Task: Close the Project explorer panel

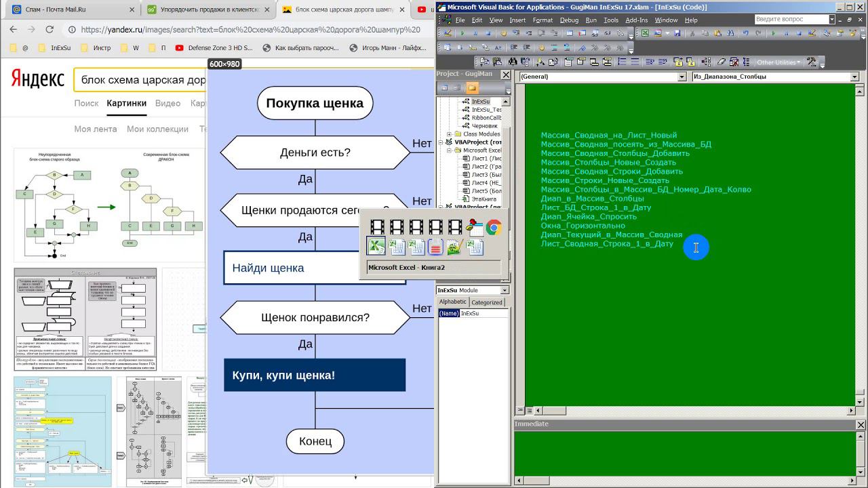Action: click(506, 74)
